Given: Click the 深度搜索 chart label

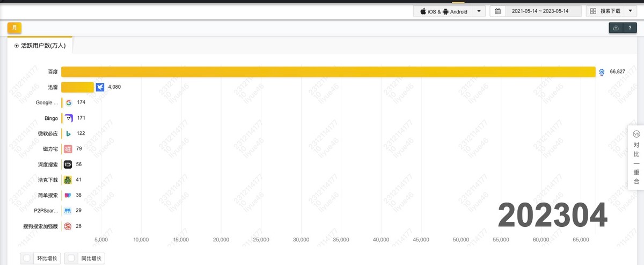Looking at the screenshot, I should tap(48, 164).
